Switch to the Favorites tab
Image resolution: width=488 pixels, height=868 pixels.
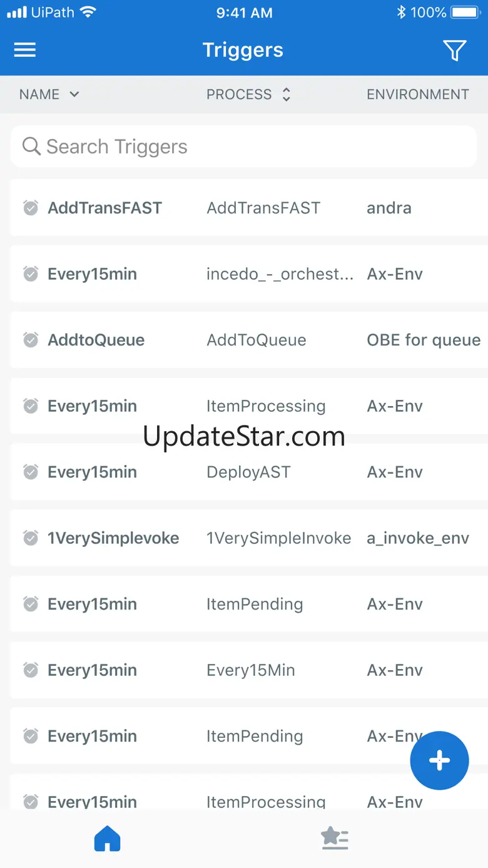point(335,839)
